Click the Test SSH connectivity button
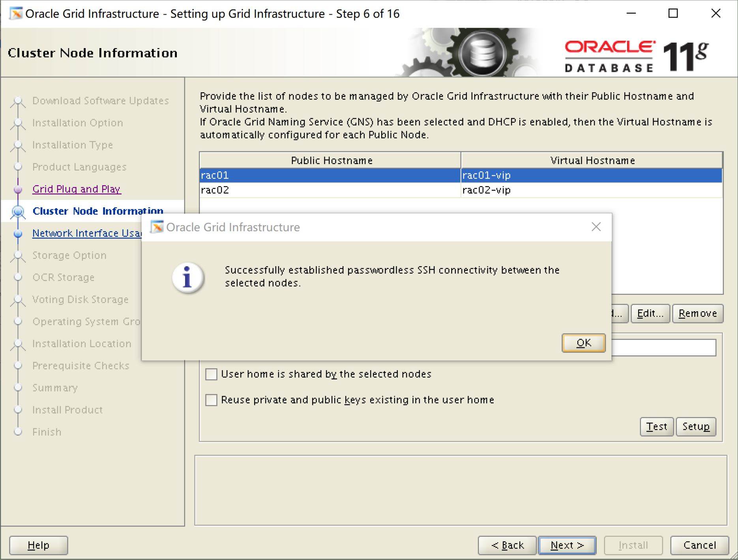 [657, 426]
